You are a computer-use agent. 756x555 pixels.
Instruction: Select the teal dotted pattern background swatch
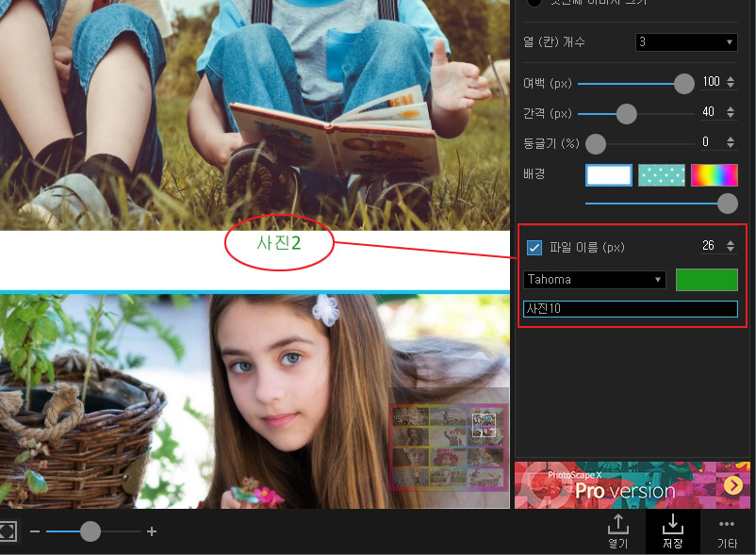tap(662, 175)
